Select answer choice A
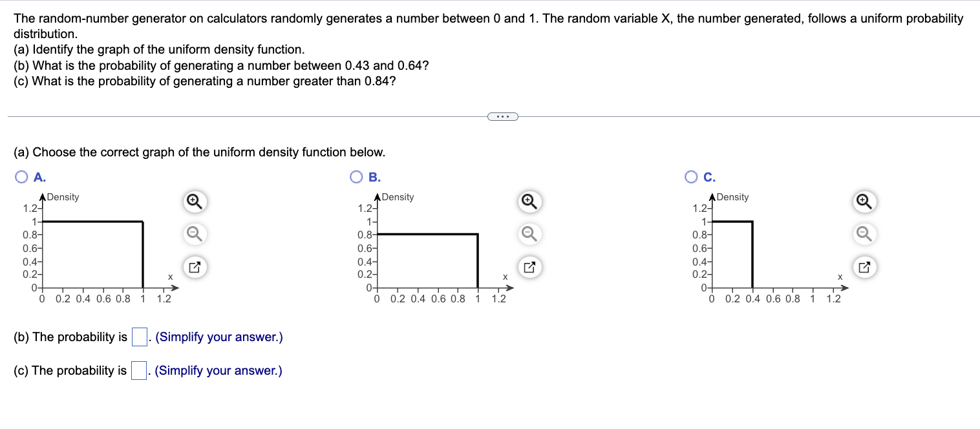 [21, 176]
